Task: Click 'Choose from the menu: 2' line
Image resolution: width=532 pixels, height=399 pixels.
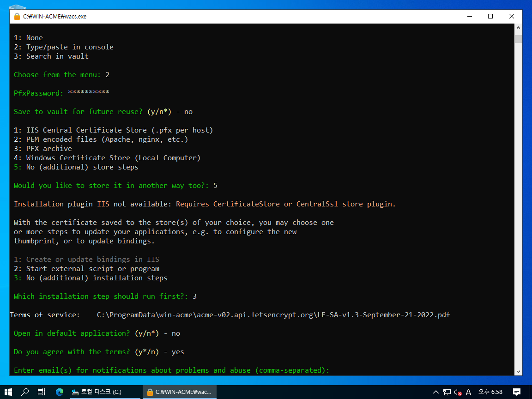Action: [x=61, y=75]
